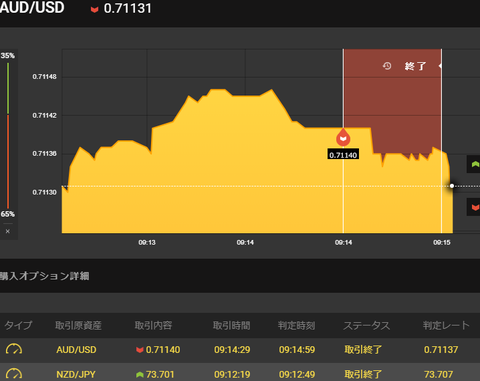Click the 購入オプション詳細 section header
Image resolution: width=480 pixels, height=381 pixels.
(45, 276)
